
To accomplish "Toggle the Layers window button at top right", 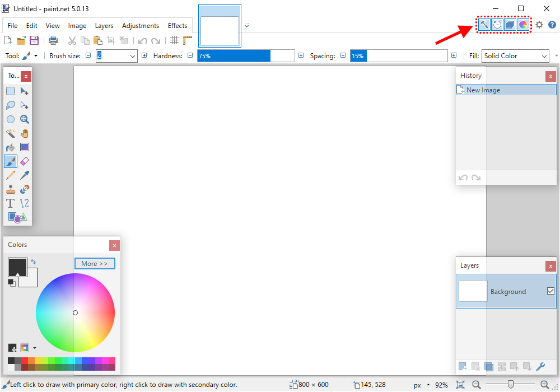I will (x=510, y=25).
